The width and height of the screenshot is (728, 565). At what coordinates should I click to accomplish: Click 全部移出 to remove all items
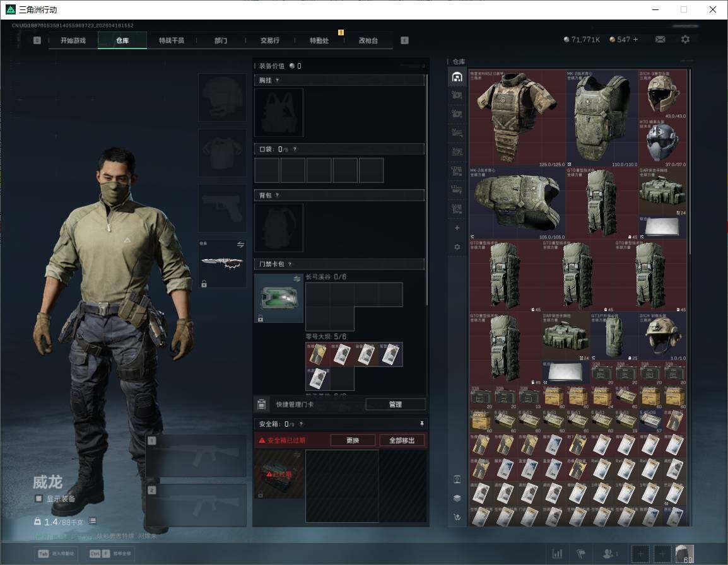[x=402, y=440]
